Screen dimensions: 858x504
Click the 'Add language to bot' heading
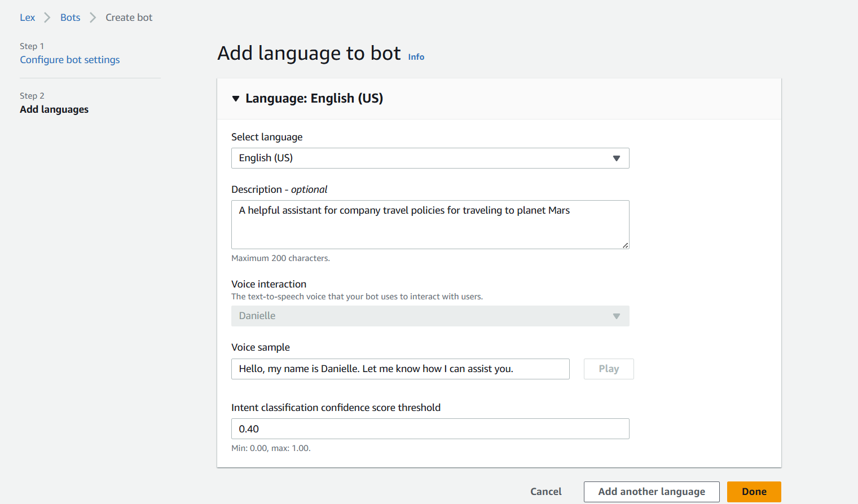[309, 53]
